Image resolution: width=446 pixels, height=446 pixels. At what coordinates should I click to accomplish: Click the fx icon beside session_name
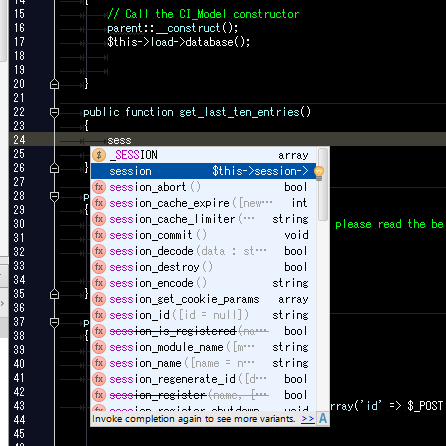tap(99, 363)
